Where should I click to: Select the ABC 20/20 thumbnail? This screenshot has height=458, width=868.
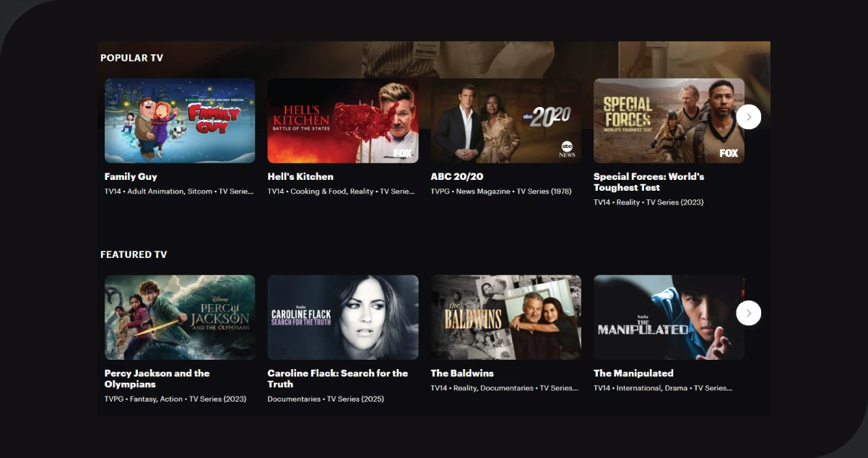point(505,121)
